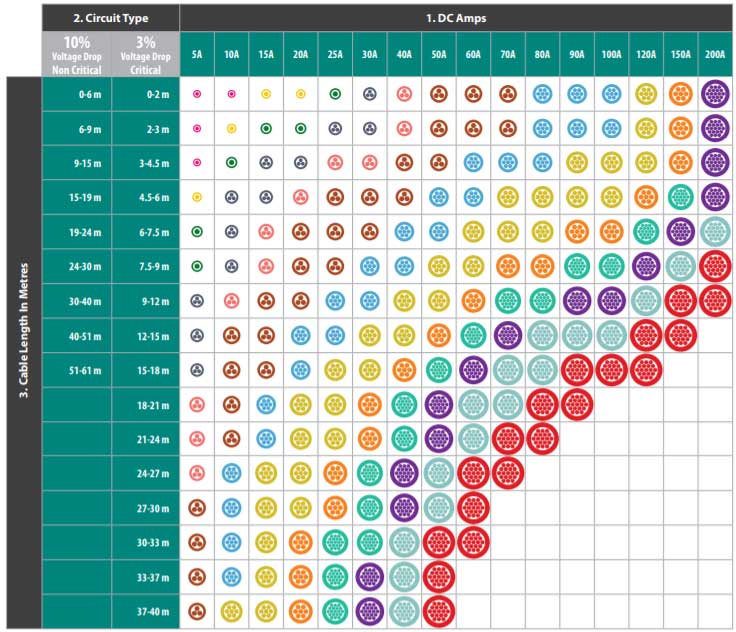This screenshot has width=736, height=632.
Task: Pick the orange cable icon for 150A at 0-2 m
Action: click(681, 94)
